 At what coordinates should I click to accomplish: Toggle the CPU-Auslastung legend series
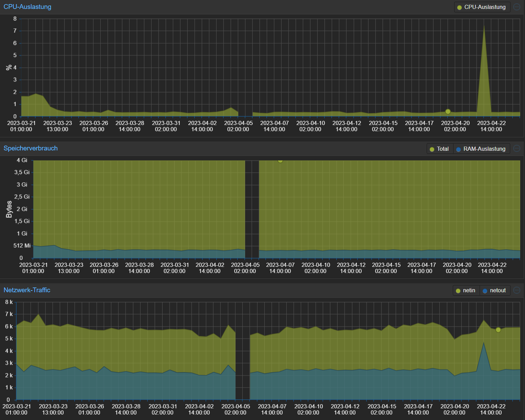click(x=481, y=7)
